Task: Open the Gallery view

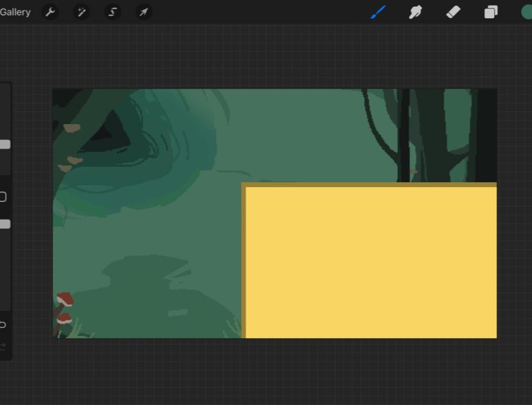Action: pos(15,12)
